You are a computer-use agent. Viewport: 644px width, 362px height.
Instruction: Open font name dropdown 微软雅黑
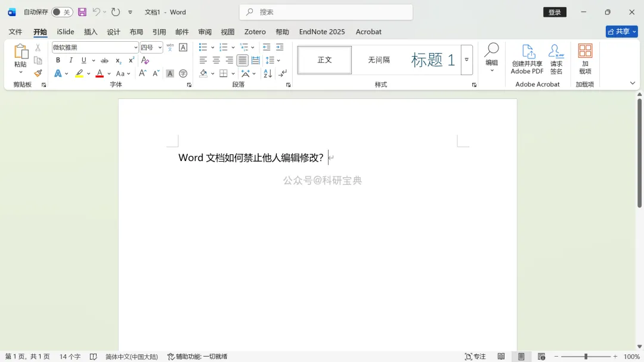[x=135, y=47]
